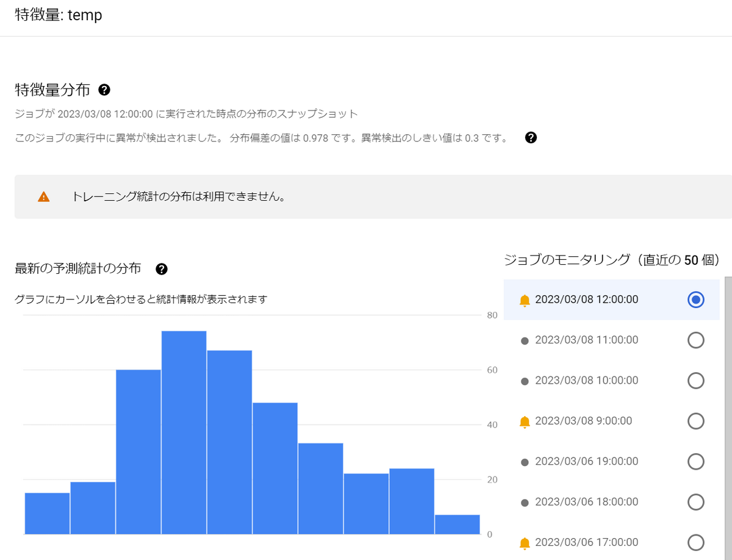Click the 60 y-axis label

pyautogui.click(x=493, y=370)
